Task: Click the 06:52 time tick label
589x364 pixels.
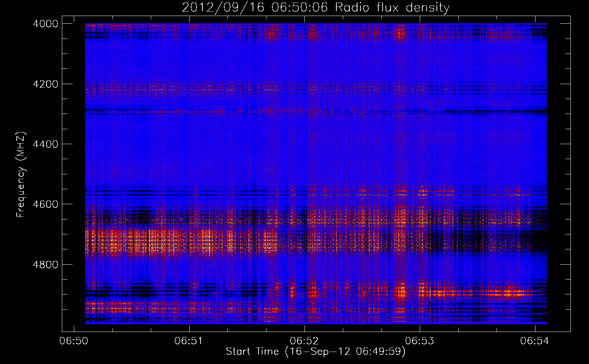Action: click(304, 341)
